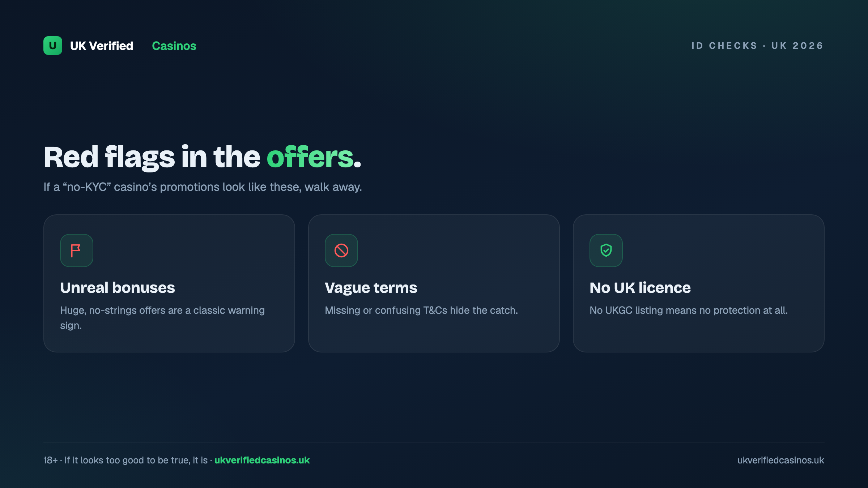The image size is (868, 488).
Task: Click the no-KYC promotions subtitle
Action: point(203,187)
